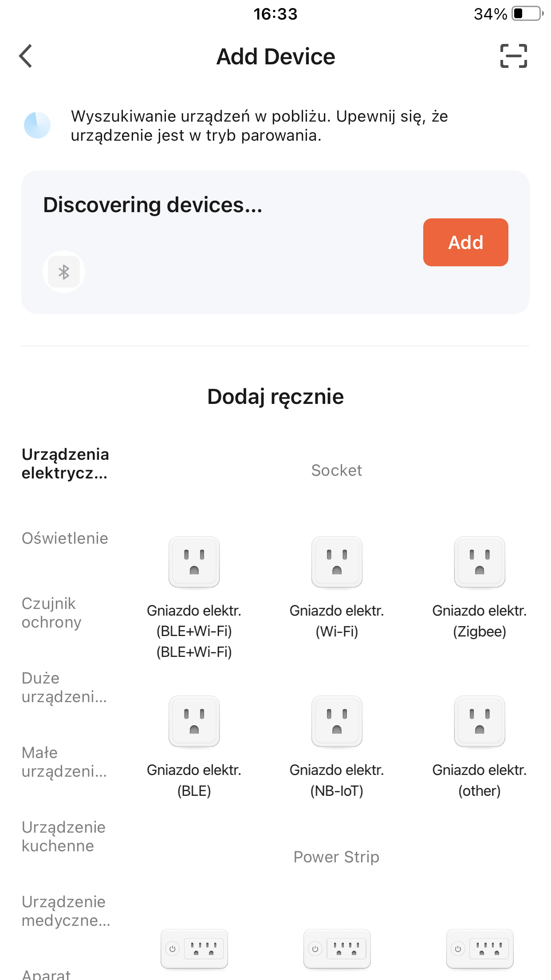Pick Gniazdo elektr. (other) socket icon

479,721
